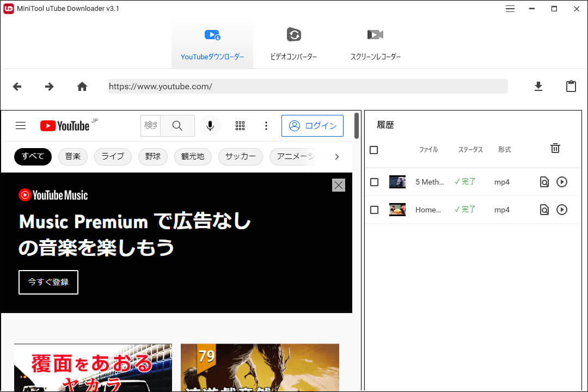
Task: Focus the YouTube search box
Action: [151, 126]
